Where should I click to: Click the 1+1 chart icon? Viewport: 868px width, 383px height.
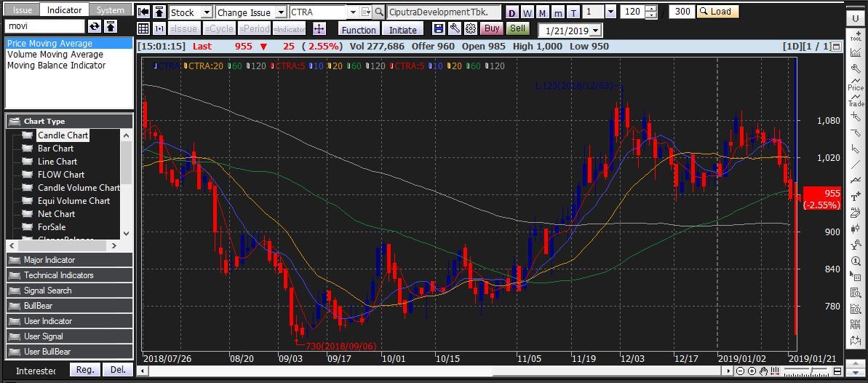click(x=159, y=29)
